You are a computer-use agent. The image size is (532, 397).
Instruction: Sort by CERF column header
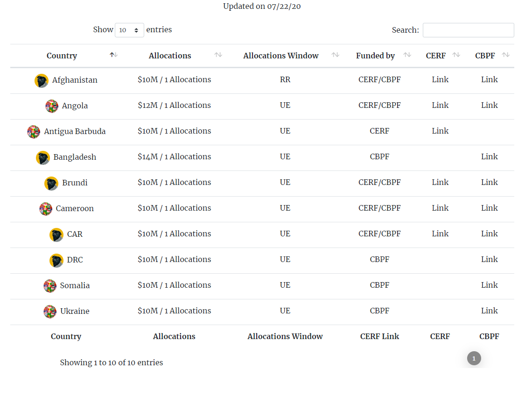coord(456,55)
